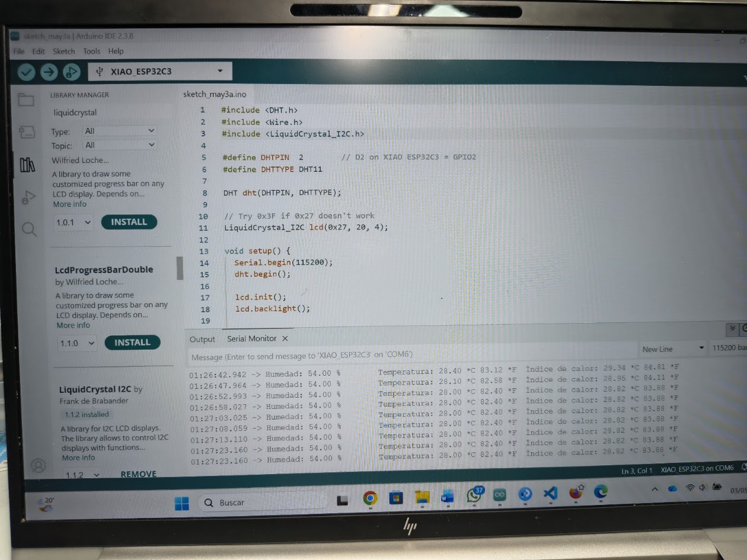Open the Windows Start menu
The image size is (747, 560).
(181, 503)
